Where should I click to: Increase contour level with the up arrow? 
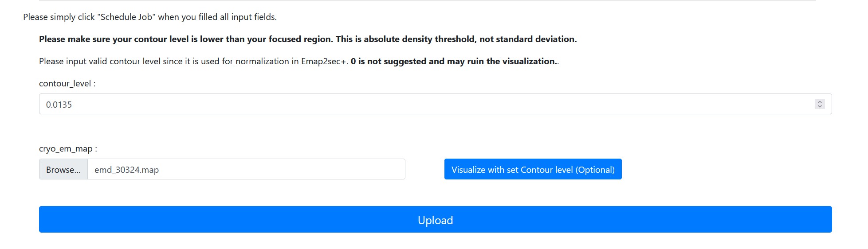(820, 102)
